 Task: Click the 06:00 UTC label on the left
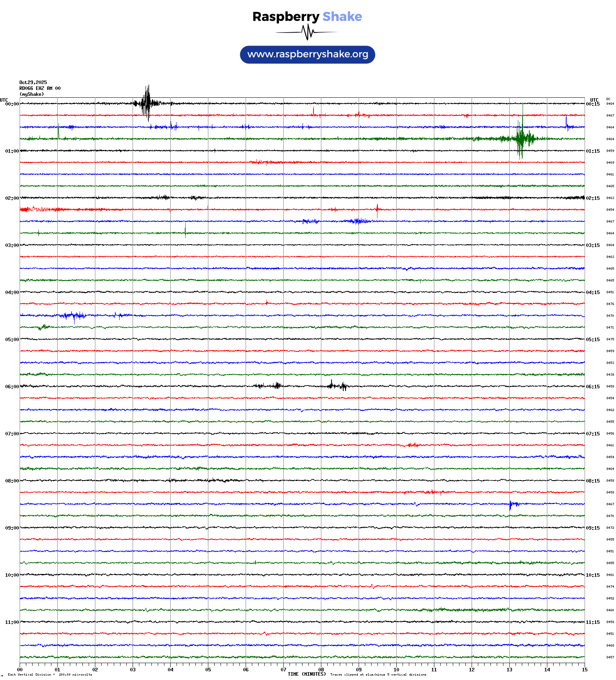[12, 387]
